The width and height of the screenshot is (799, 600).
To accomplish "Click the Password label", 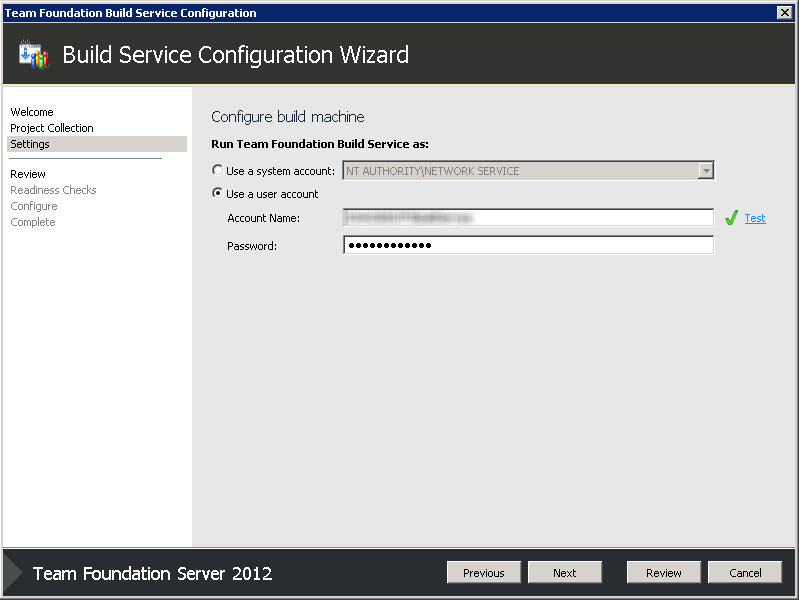I will tap(252, 246).
